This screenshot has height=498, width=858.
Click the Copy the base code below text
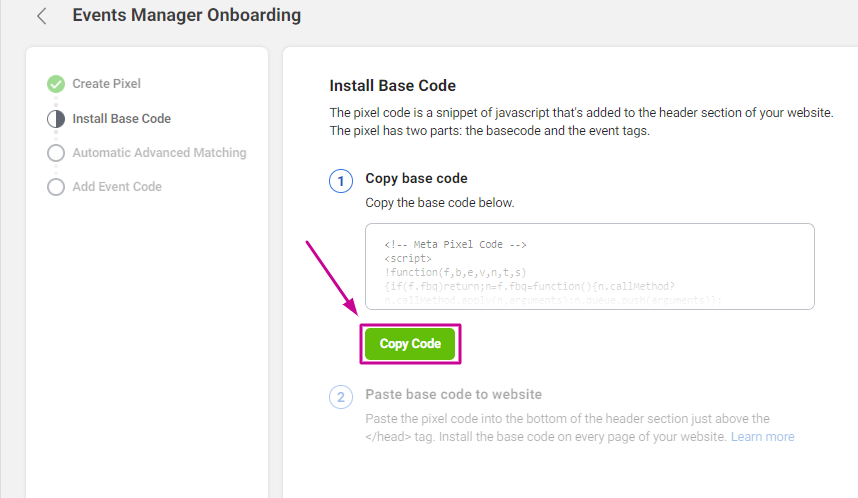(x=440, y=202)
